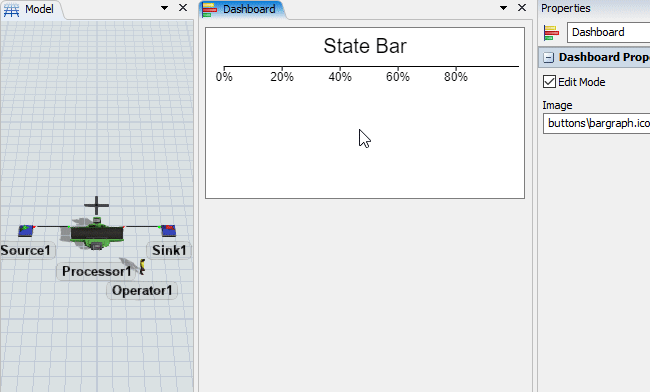This screenshot has width=650, height=392.
Task: Click the Dashboard tab bar-graph icon
Action: (x=209, y=10)
